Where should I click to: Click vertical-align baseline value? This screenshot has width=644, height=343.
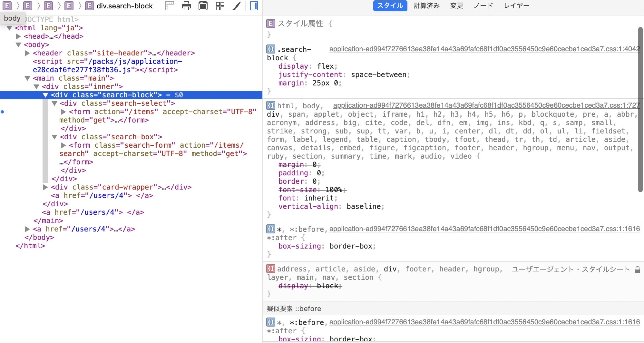click(364, 206)
